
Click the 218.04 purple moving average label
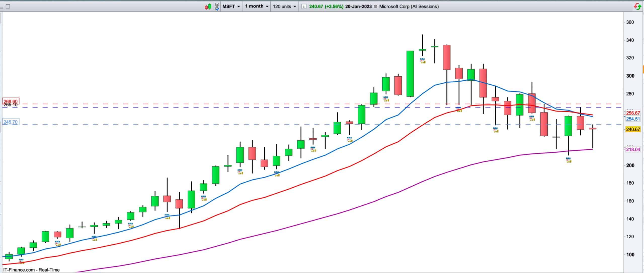coord(633,149)
